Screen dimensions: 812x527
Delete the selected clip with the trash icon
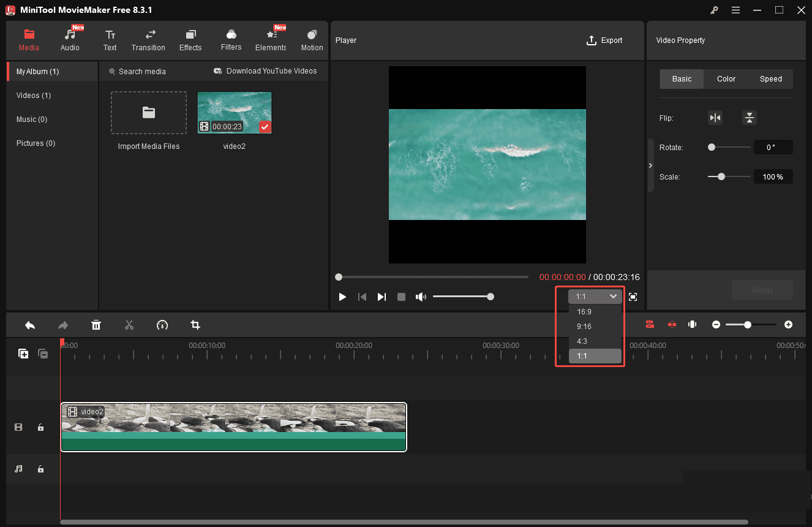click(96, 325)
